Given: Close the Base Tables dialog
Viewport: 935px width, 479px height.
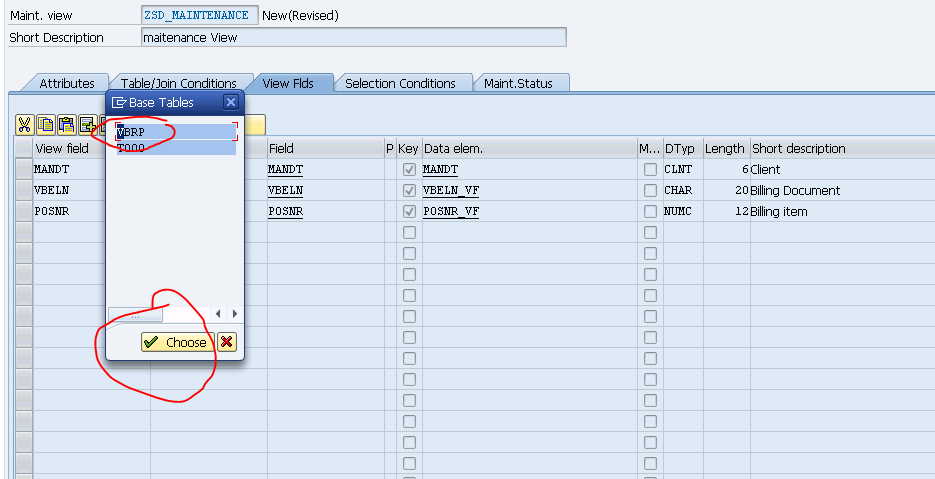Looking at the screenshot, I should [x=231, y=103].
